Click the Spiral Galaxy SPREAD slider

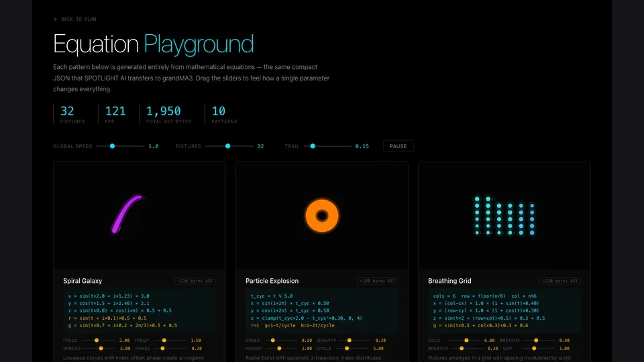coord(101,349)
